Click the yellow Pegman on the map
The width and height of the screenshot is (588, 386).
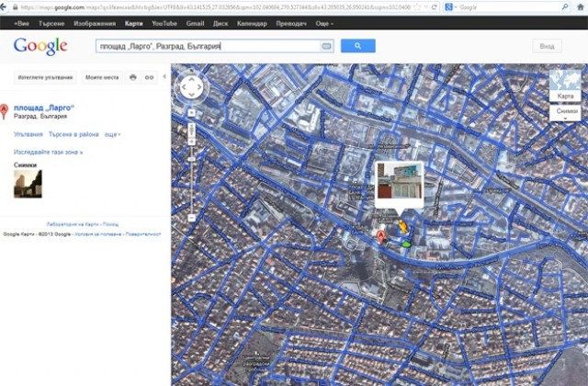coord(402,227)
